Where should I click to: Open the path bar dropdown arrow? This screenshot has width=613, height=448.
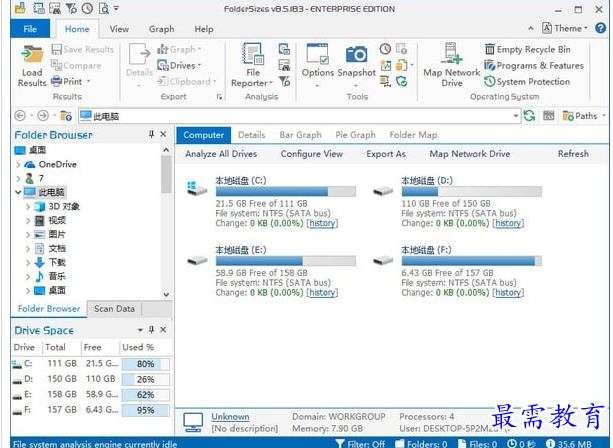[516, 116]
